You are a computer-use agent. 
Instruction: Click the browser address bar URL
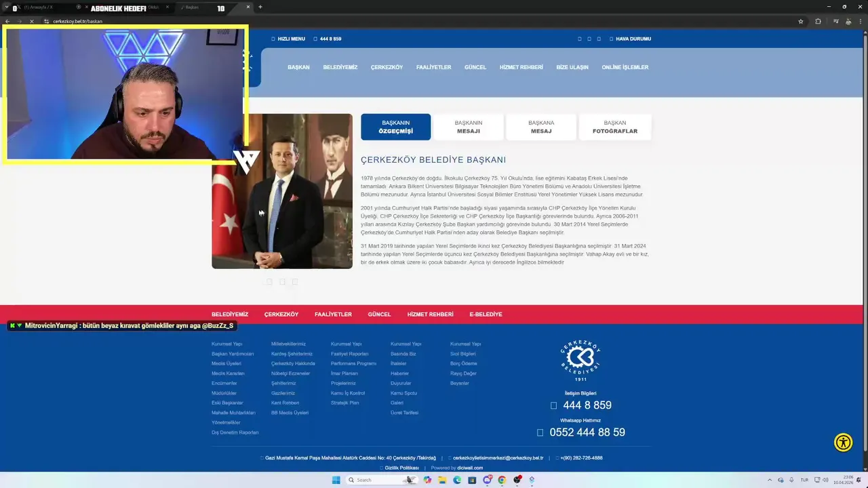click(x=78, y=21)
